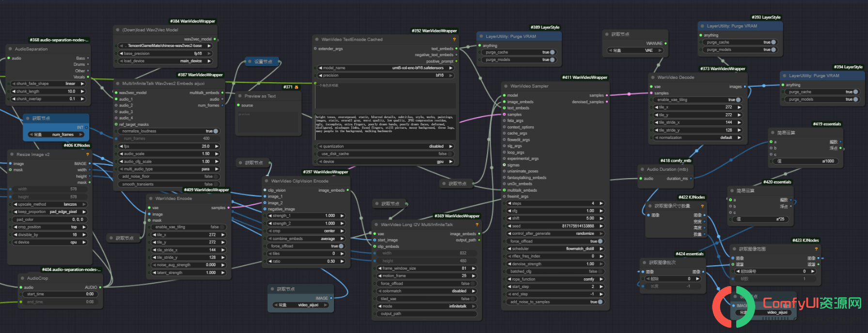Open the model_name dropdown showing umt5-xxl-enc-bf16
The height and width of the screenshot is (333, 868).
tap(386, 68)
